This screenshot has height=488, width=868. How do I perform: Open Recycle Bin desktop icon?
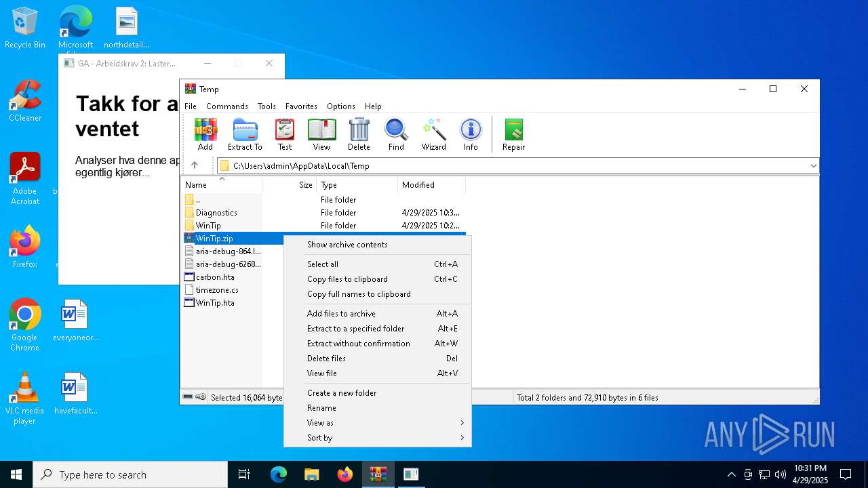point(25,28)
